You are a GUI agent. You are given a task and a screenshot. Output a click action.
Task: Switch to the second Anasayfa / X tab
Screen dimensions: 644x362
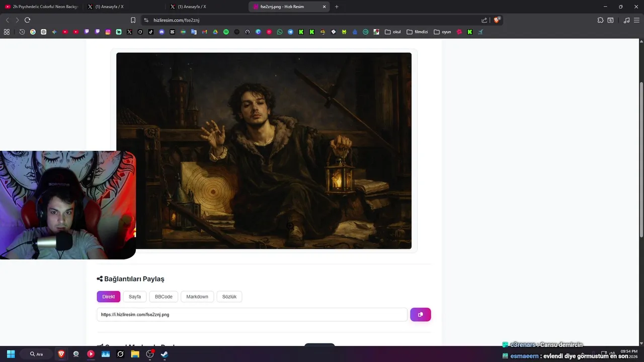point(206,7)
